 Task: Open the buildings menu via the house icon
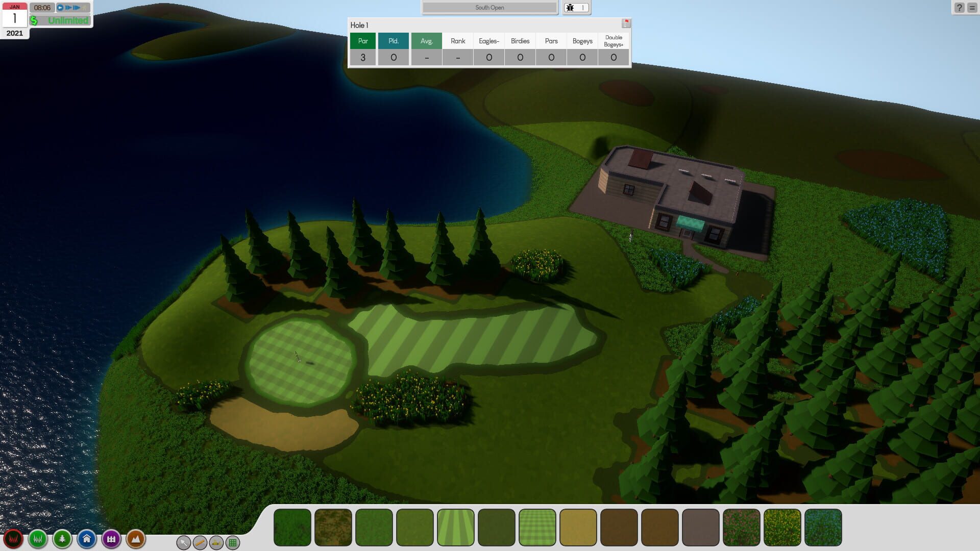(86, 538)
